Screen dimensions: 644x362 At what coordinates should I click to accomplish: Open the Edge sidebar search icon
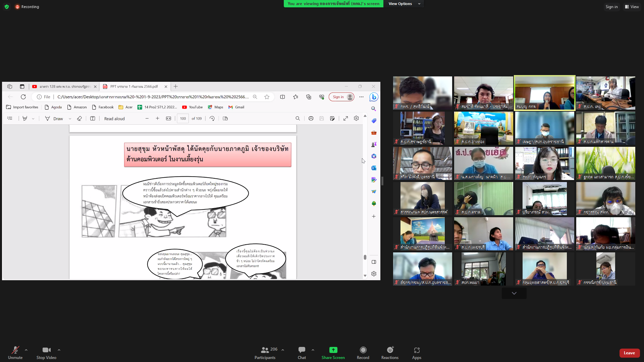tap(374, 109)
